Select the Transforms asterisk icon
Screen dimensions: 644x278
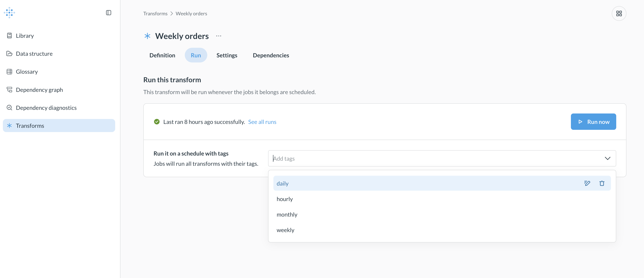click(x=10, y=126)
